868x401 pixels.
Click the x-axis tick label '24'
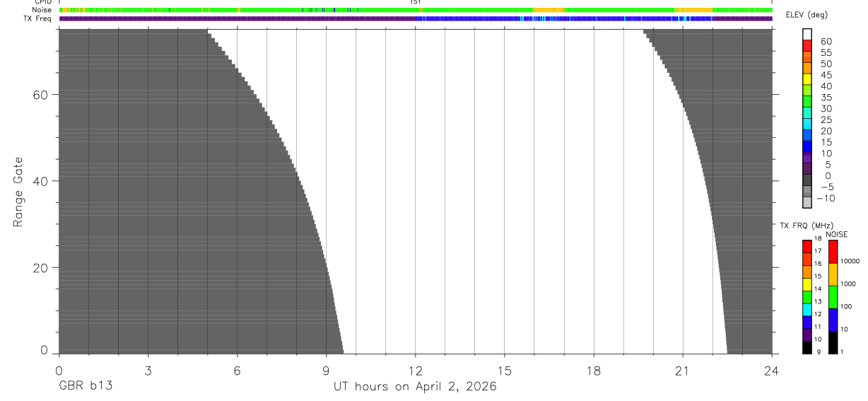[x=771, y=371]
